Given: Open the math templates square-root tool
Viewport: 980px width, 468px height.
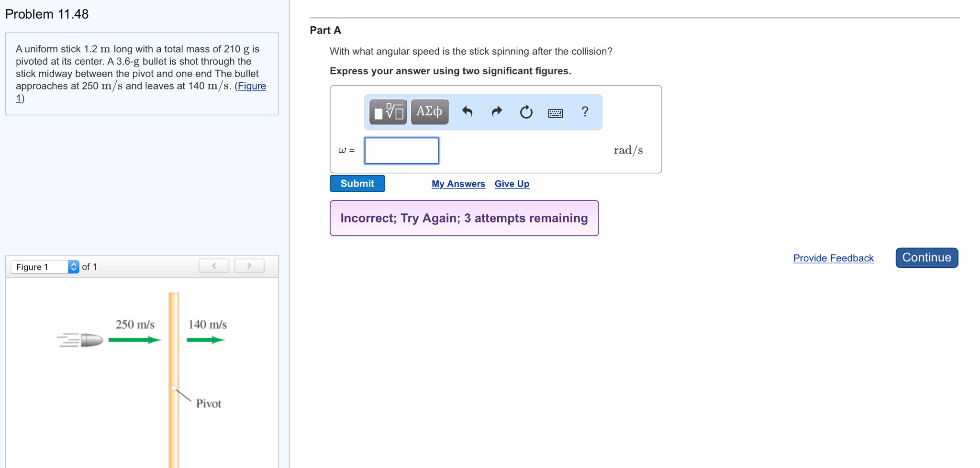Looking at the screenshot, I should click(388, 112).
